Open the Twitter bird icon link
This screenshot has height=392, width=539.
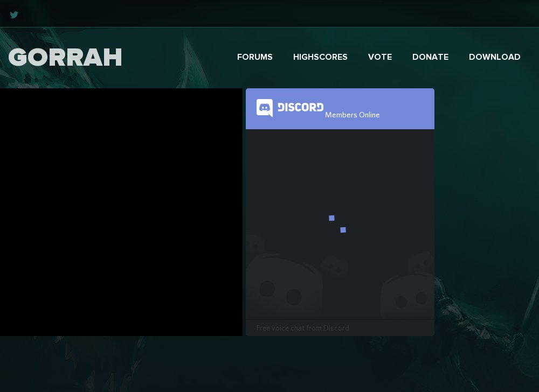[14, 15]
